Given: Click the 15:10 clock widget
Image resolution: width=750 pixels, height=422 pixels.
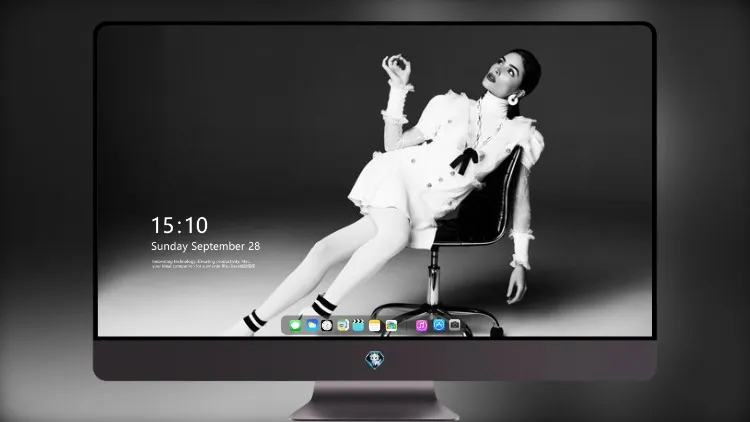Looking at the screenshot, I should [x=179, y=225].
